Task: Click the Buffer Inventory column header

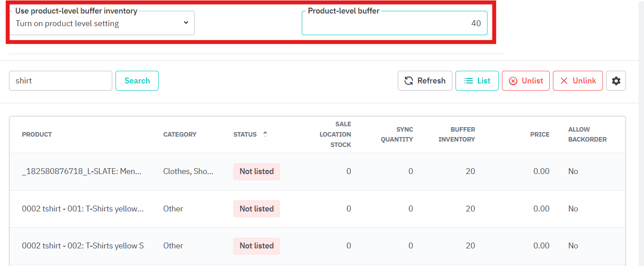Action: (x=456, y=134)
